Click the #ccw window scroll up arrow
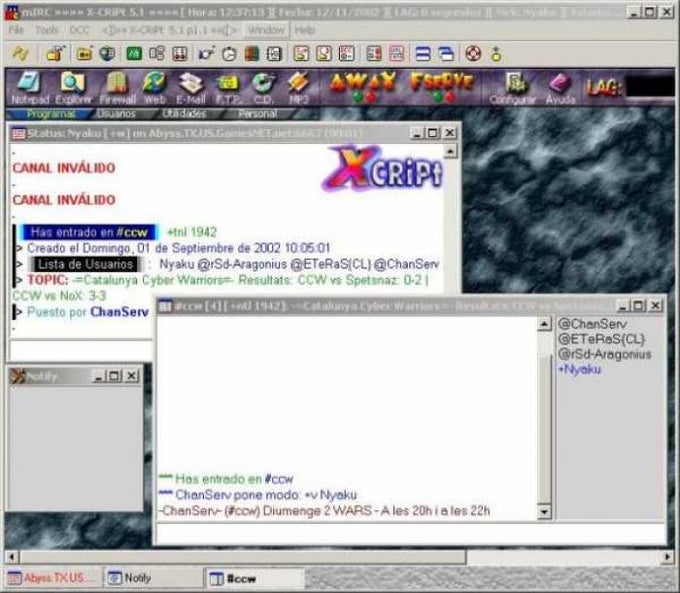Viewport: 680px width, 593px height. (x=544, y=324)
